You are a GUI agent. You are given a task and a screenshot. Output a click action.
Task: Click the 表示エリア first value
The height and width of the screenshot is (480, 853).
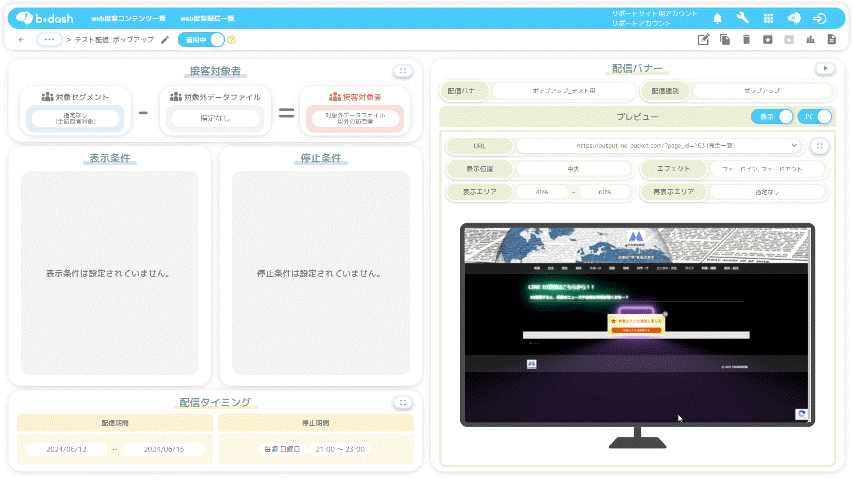pyautogui.click(x=542, y=192)
